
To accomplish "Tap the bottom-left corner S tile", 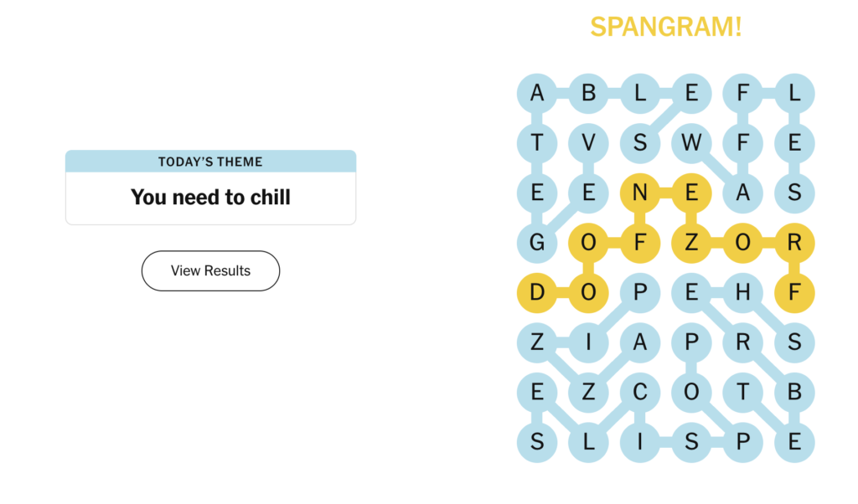I will pos(537,442).
